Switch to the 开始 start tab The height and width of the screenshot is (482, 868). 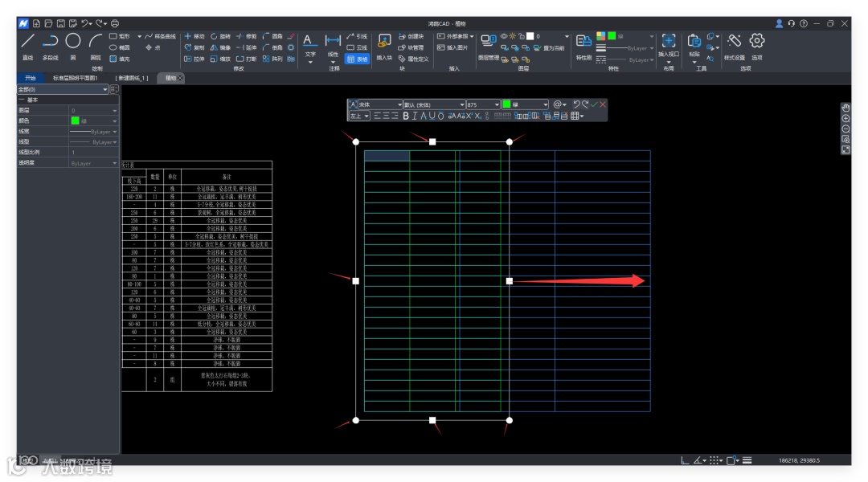point(31,78)
